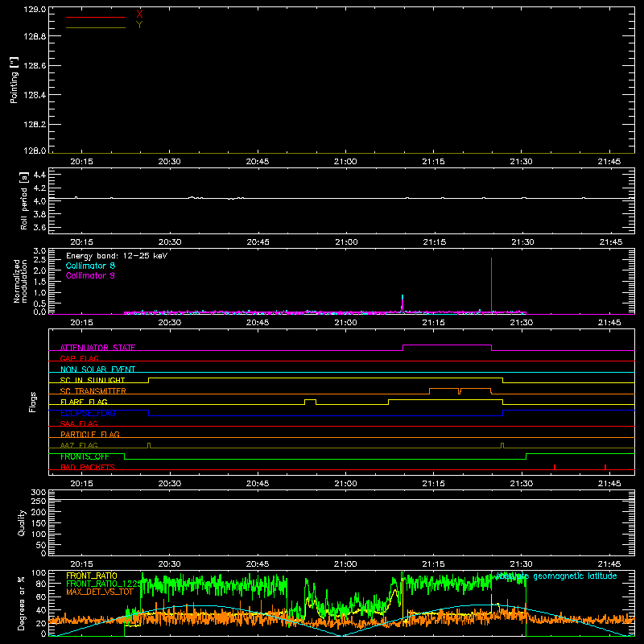Click the olive Y legend line

(x=96, y=27)
